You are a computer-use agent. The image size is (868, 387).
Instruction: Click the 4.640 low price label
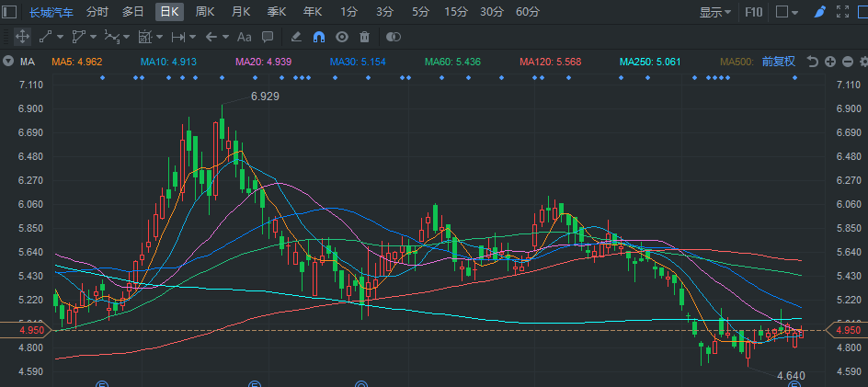click(791, 376)
